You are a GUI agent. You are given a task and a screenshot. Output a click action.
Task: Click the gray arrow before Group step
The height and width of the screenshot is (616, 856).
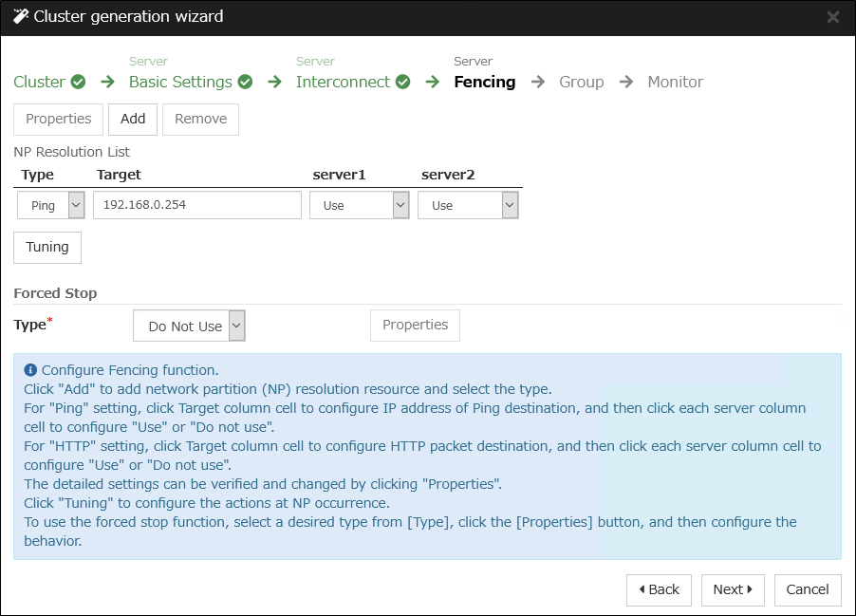pyautogui.click(x=538, y=83)
